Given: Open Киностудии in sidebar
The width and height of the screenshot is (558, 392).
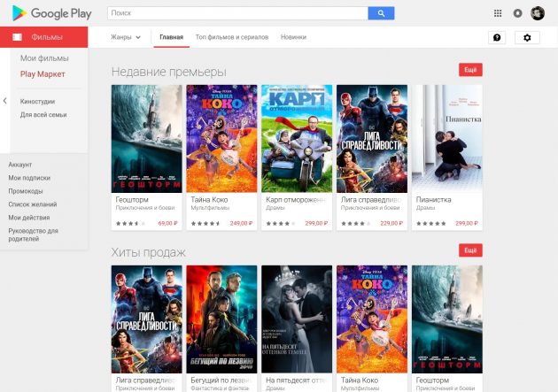Looking at the screenshot, I should (38, 102).
